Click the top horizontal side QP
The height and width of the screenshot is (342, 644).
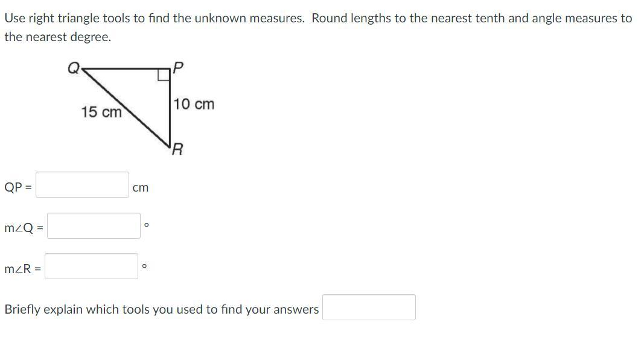(x=126, y=69)
